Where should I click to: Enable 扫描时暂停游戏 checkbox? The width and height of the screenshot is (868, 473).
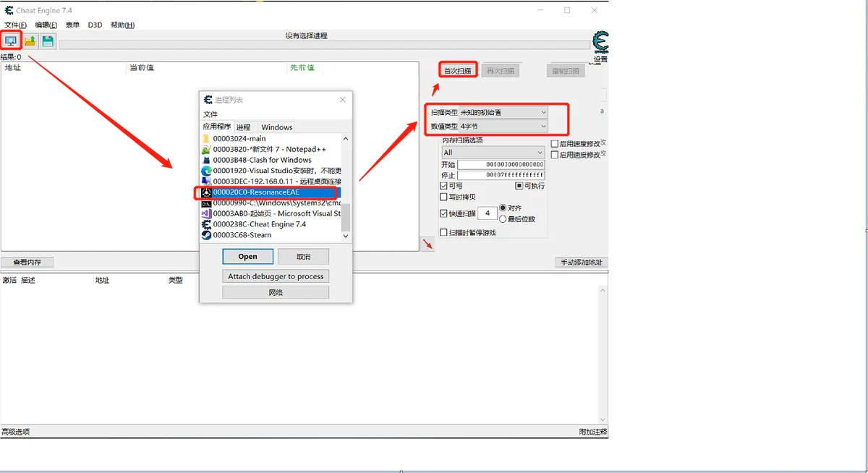[x=444, y=232]
